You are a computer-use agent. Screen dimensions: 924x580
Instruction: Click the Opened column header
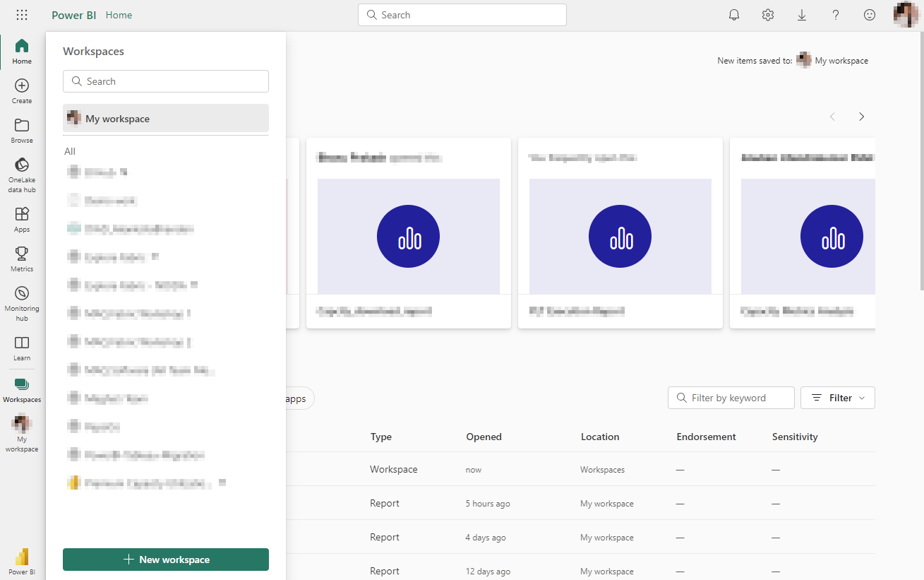pos(484,437)
